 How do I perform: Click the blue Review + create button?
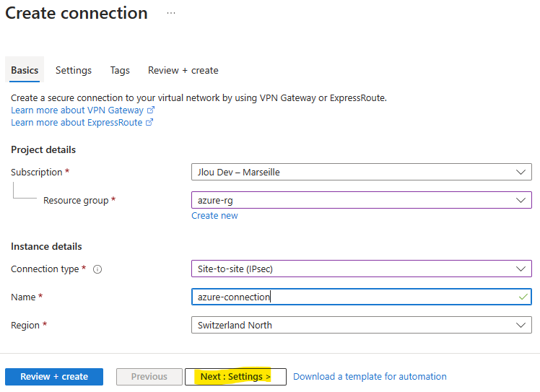[54, 377]
